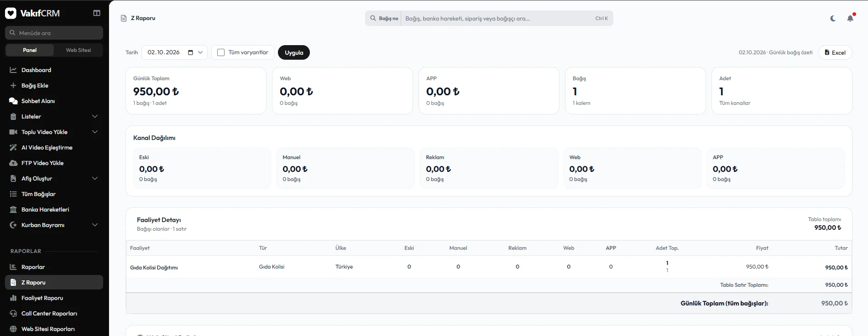
Task: Click the Türkiye cell in table
Action: coord(344,267)
